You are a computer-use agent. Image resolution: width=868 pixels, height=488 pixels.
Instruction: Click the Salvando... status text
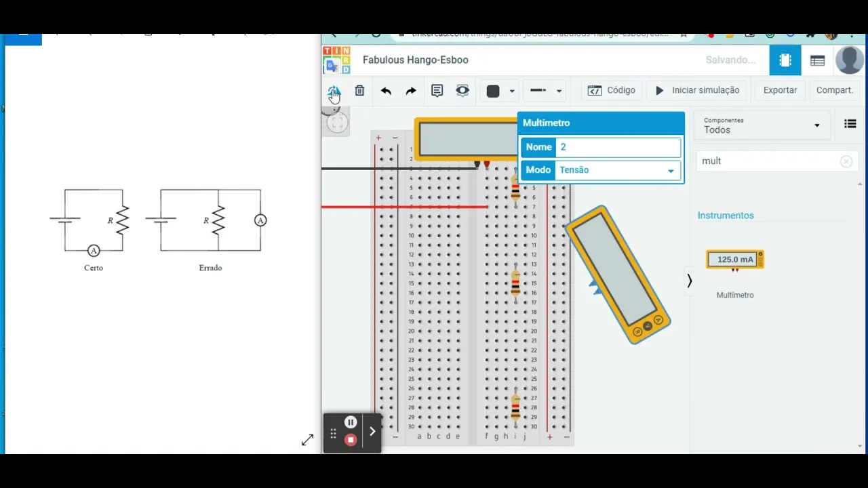pyautogui.click(x=730, y=60)
